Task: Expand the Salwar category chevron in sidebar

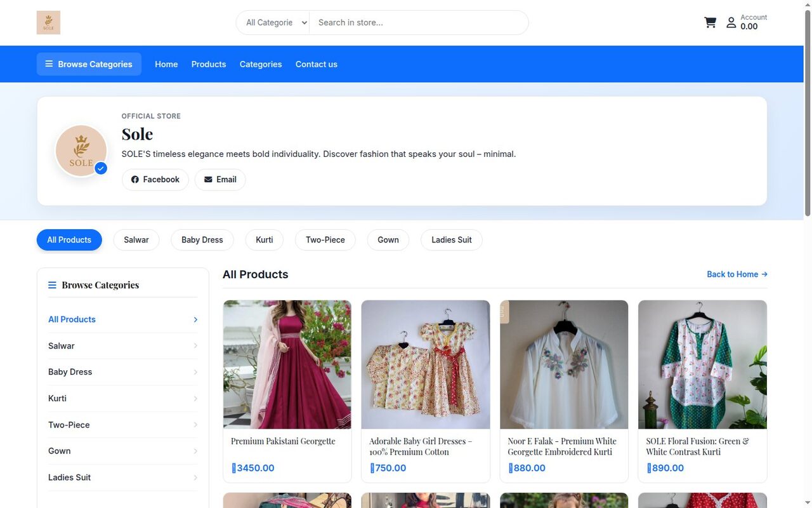Action: click(195, 346)
